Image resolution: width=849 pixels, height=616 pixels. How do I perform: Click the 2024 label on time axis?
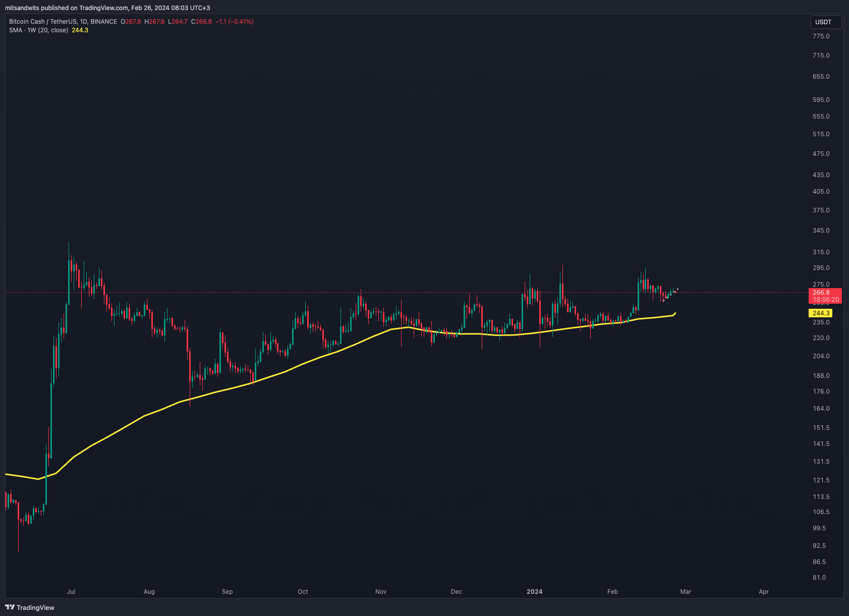[535, 592]
